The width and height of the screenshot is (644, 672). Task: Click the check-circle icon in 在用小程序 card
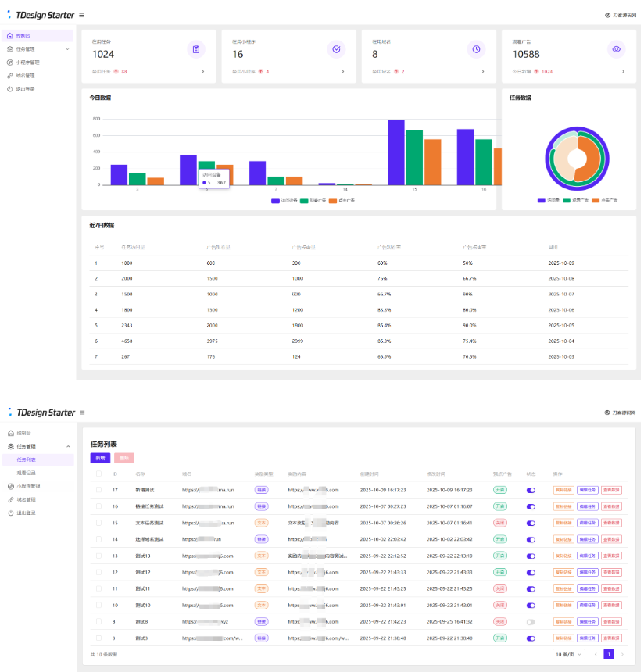[336, 49]
